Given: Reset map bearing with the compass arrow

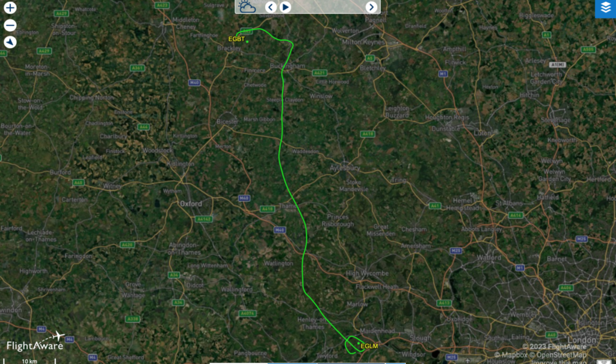Looking at the screenshot, I should coord(10,42).
